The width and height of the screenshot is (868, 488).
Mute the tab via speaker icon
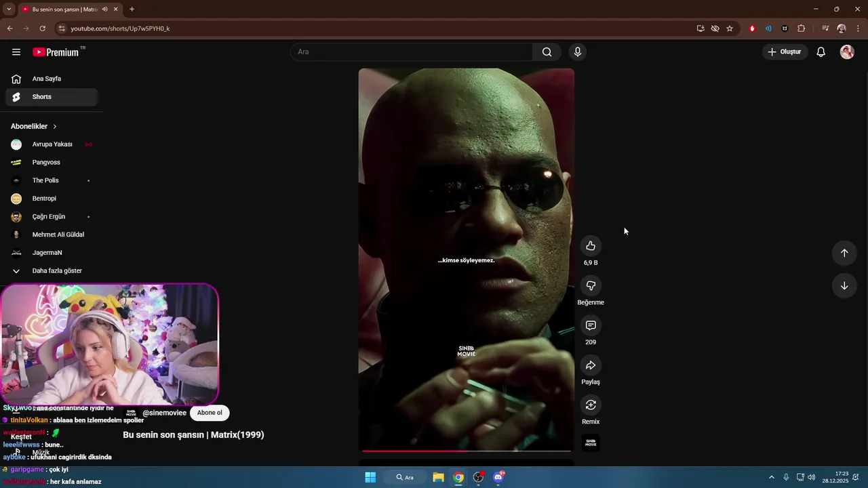click(x=104, y=9)
